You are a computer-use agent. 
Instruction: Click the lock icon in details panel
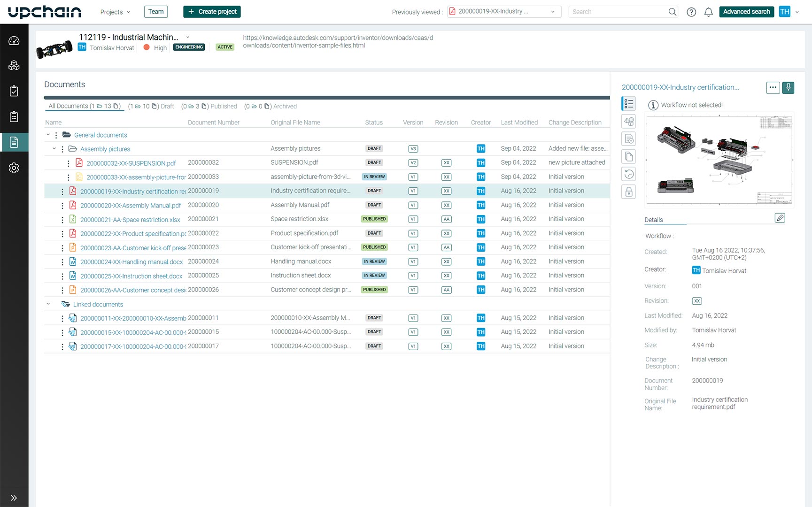[629, 192]
